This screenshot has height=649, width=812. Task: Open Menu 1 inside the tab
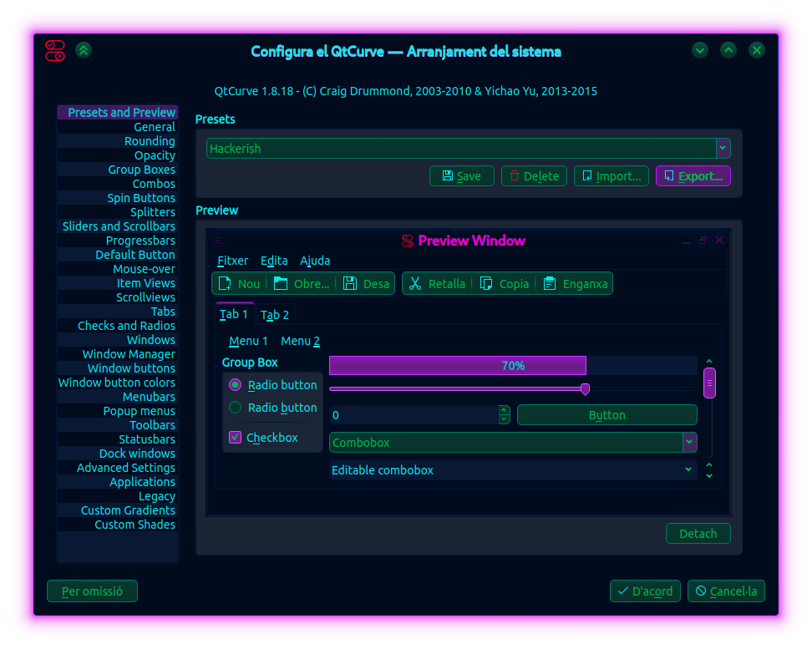point(248,341)
